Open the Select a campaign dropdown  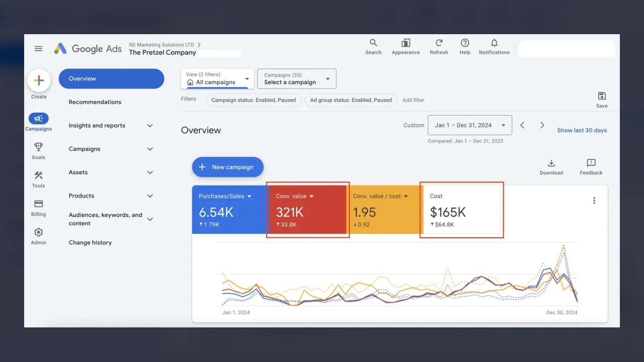coord(297,79)
